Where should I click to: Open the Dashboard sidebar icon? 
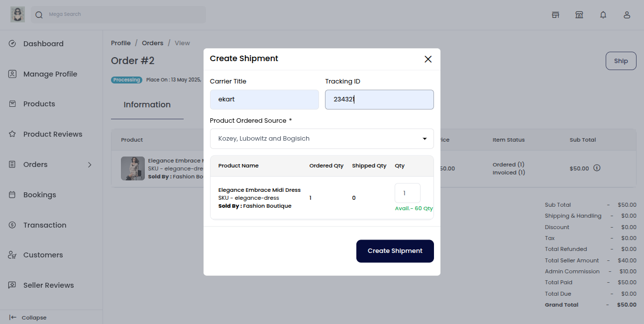tap(12, 44)
